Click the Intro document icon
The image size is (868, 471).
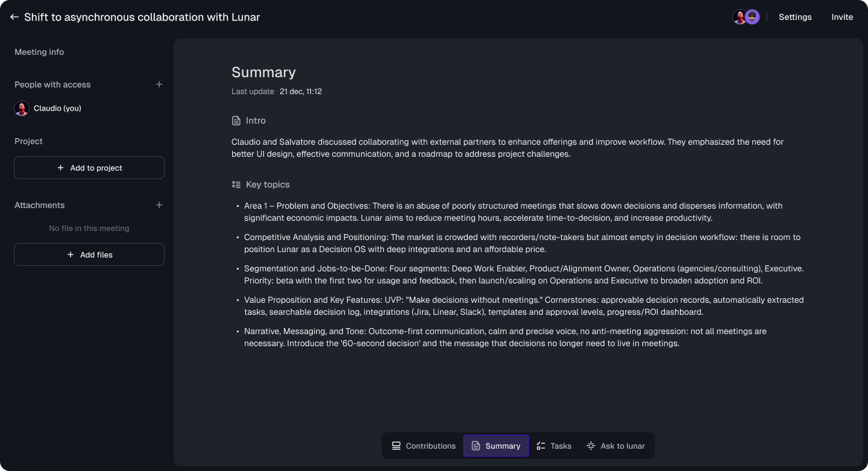236,121
